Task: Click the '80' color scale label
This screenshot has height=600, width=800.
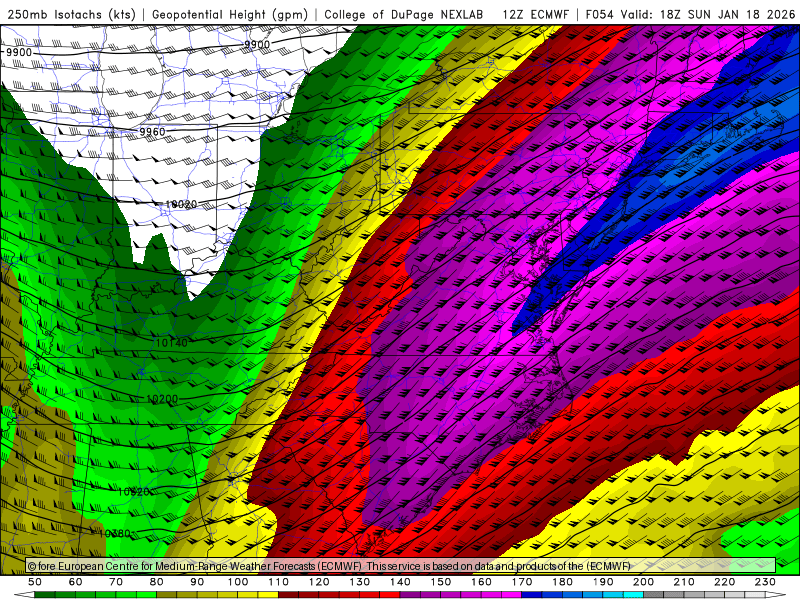Action: [x=157, y=582]
